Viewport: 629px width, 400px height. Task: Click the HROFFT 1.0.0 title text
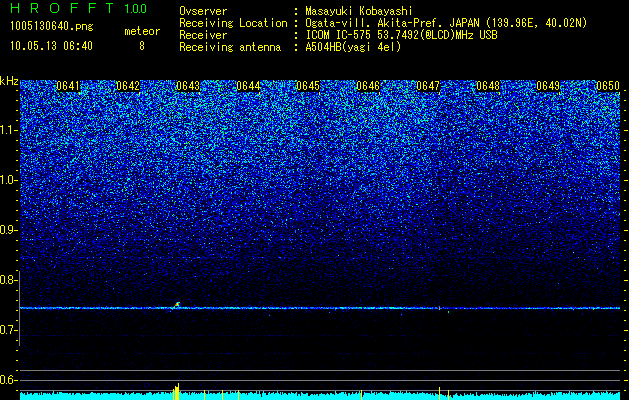[x=78, y=8]
